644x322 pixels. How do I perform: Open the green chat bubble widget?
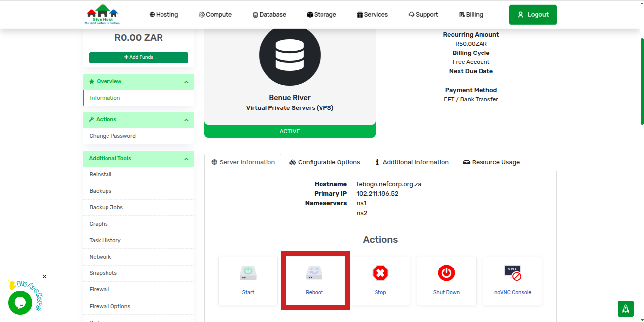[20, 302]
